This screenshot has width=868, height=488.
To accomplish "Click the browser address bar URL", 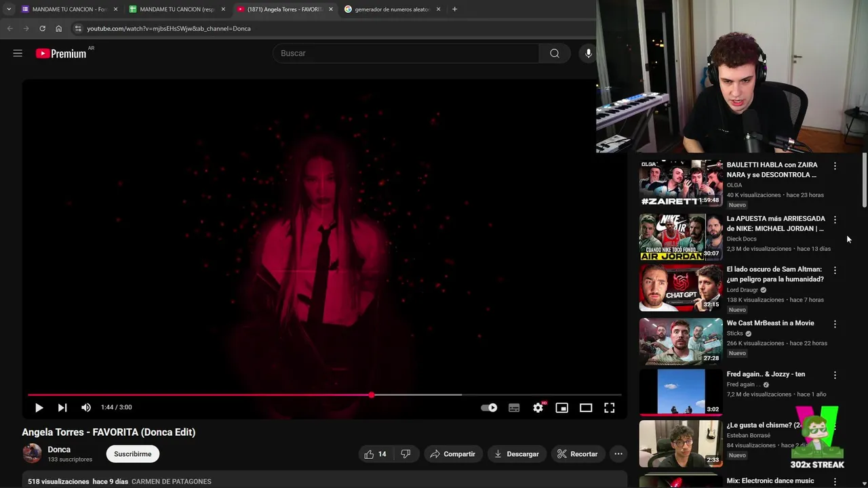I will click(x=169, y=28).
